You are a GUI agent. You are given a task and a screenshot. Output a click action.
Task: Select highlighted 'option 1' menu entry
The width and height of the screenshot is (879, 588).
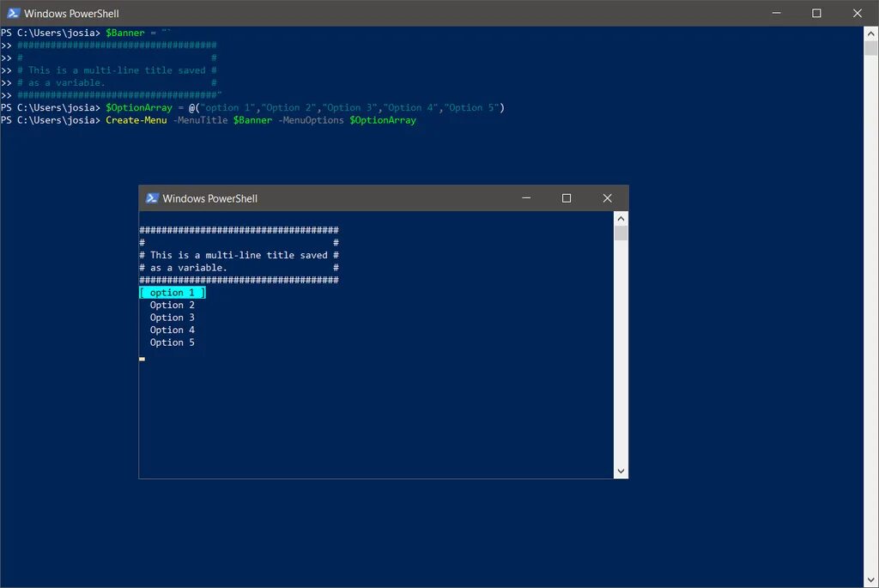pyautogui.click(x=173, y=293)
